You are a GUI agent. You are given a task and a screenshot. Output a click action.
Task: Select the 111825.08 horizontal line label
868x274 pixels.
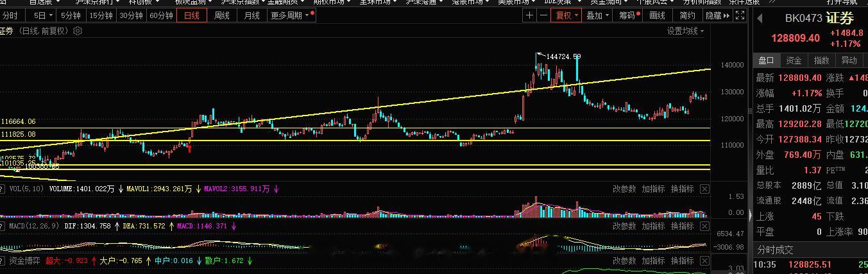tap(18, 134)
